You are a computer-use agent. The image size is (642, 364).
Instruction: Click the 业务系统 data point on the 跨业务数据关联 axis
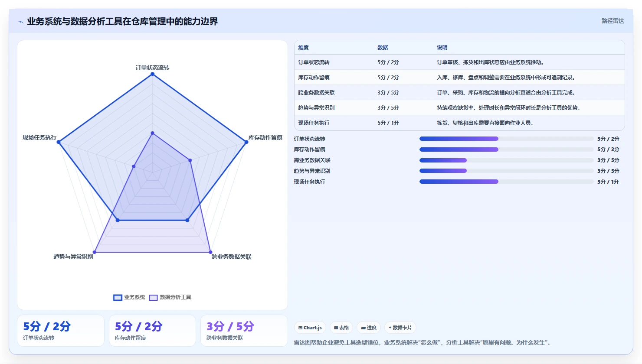point(187,220)
